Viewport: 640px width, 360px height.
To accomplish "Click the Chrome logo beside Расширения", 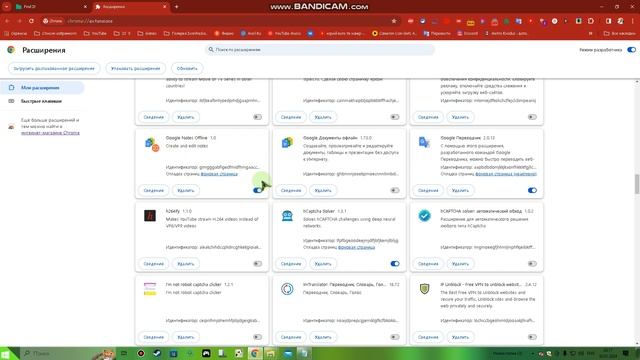I will tap(11, 50).
